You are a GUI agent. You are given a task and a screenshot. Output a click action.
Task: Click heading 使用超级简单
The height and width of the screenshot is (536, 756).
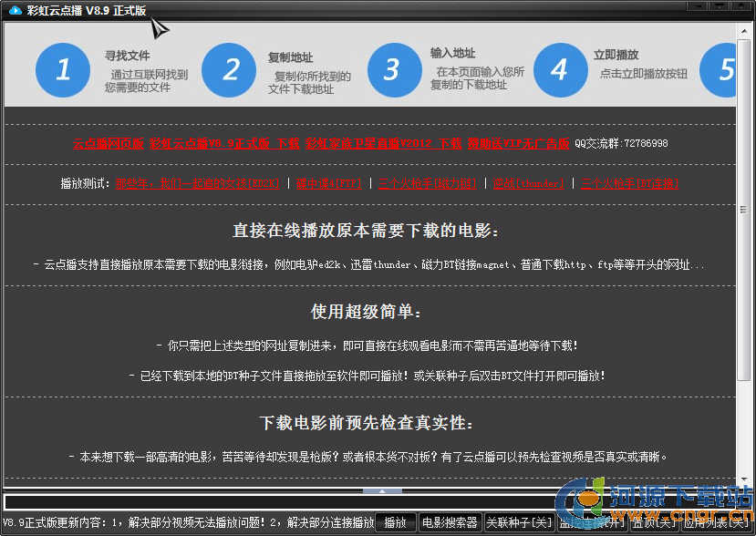coord(366,312)
